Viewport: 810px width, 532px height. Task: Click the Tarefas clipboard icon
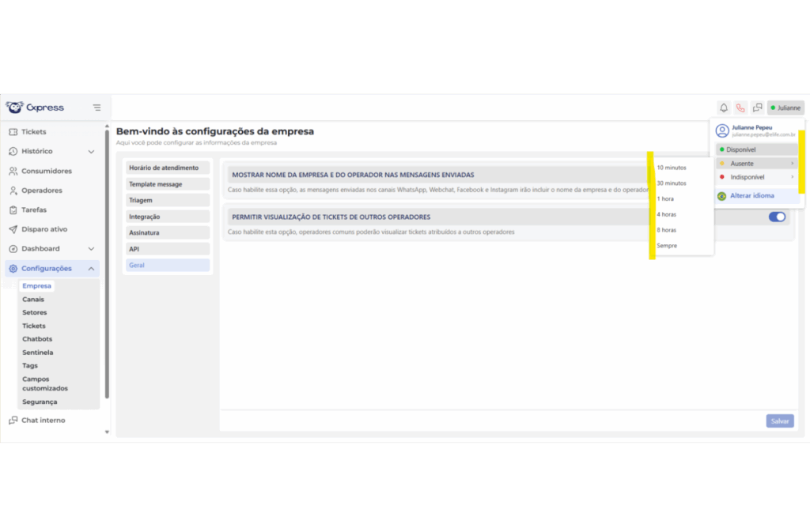point(13,210)
